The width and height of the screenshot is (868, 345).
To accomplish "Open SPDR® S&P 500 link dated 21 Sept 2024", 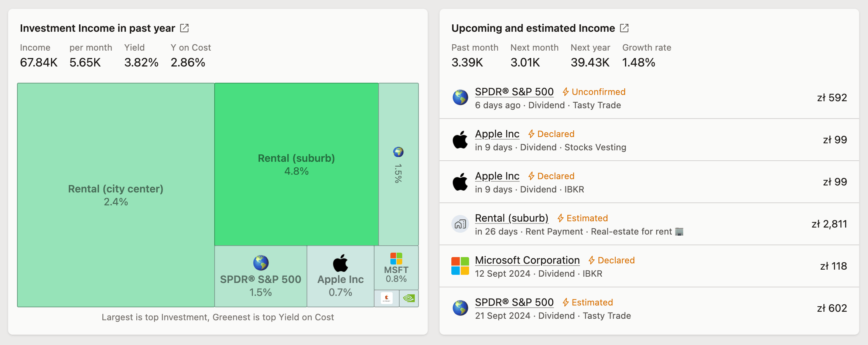I will click(514, 303).
